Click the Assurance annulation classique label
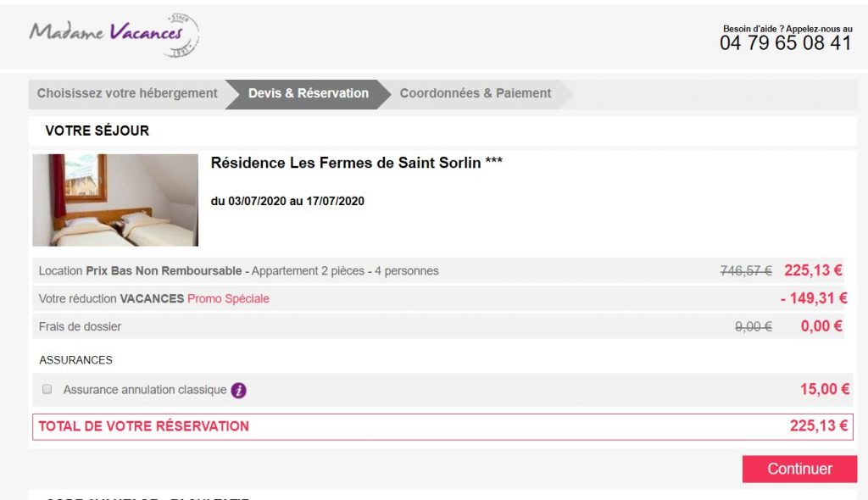The width and height of the screenshot is (868, 500). [x=145, y=390]
